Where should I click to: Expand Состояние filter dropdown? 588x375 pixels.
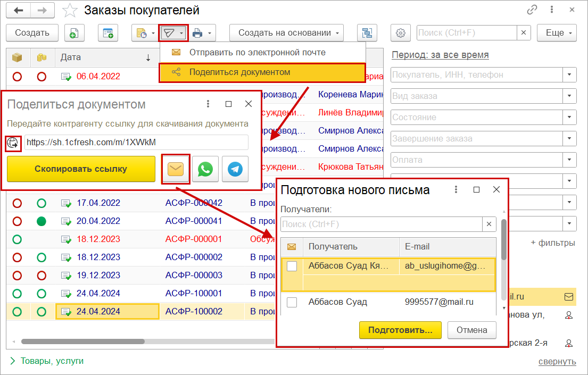(x=569, y=118)
